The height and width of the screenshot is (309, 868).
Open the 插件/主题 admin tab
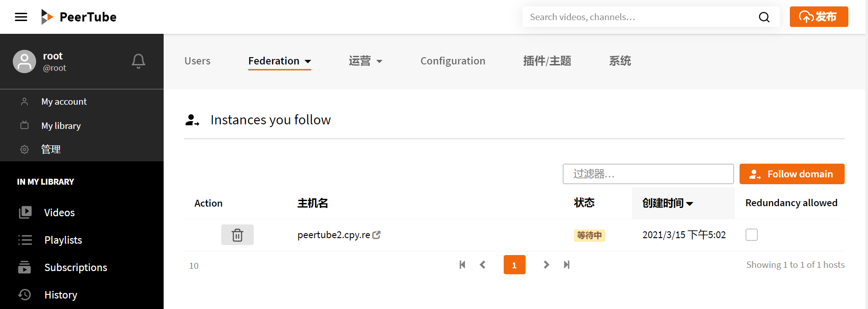(547, 61)
